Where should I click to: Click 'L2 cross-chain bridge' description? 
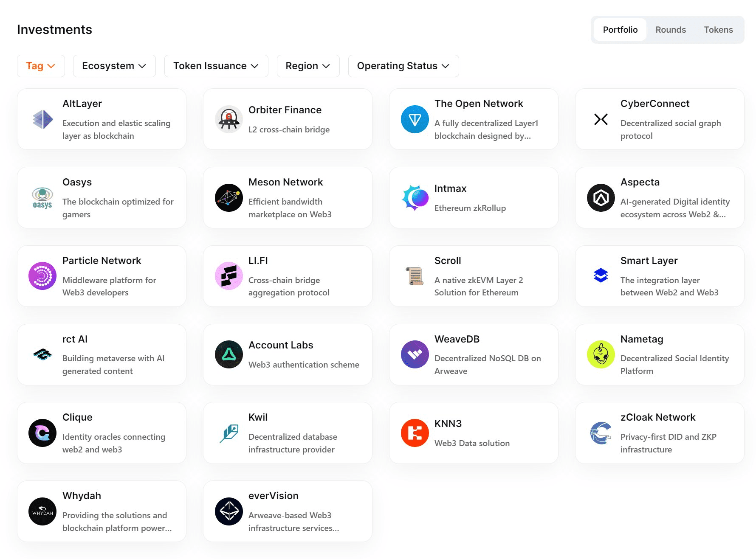(289, 129)
